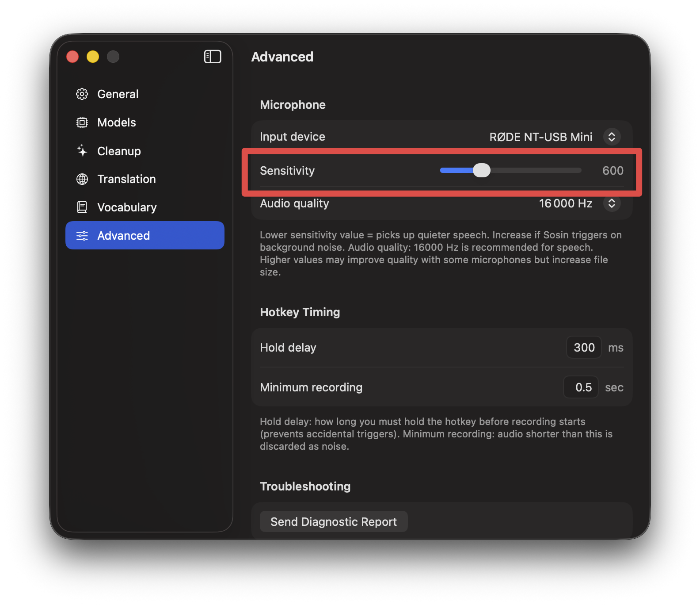Click the Vocabulary book icon
Image resolution: width=700 pixels, height=605 pixels.
pos(82,207)
